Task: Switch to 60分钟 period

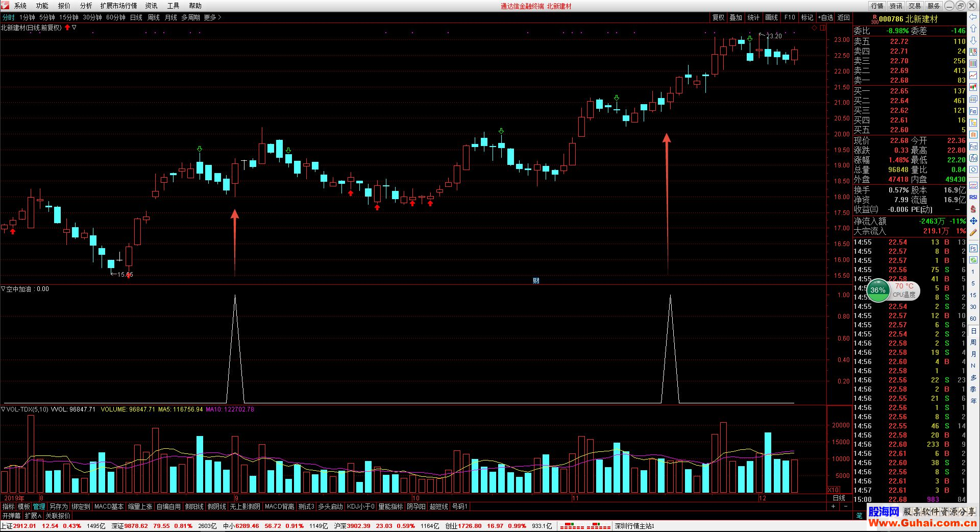Action: click(x=116, y=17)
